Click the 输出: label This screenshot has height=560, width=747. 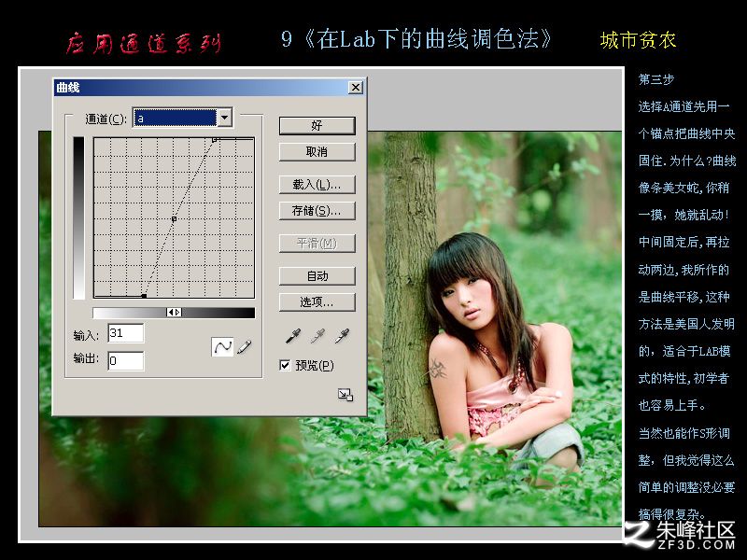(x=86, y=358)
